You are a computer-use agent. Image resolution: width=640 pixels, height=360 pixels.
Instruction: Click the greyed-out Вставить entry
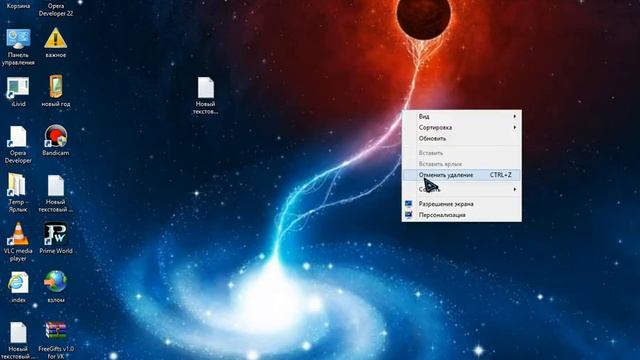[462, 153]
